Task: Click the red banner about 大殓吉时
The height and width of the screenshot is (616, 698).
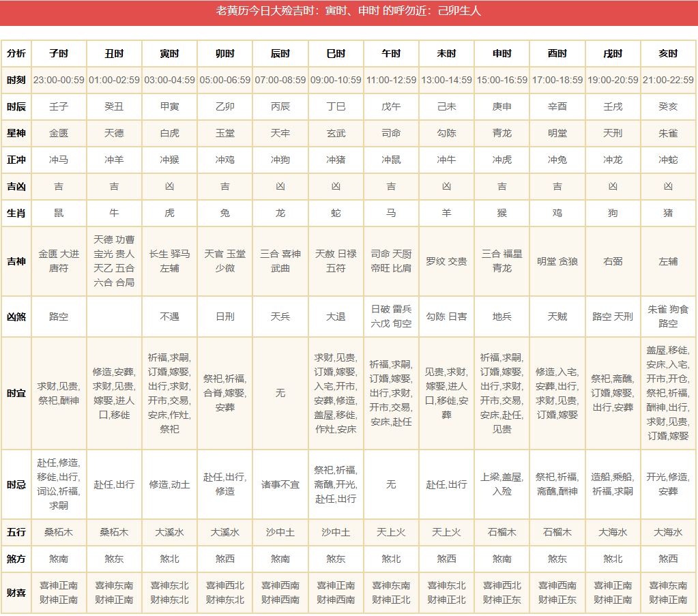Action: point(349,12)
